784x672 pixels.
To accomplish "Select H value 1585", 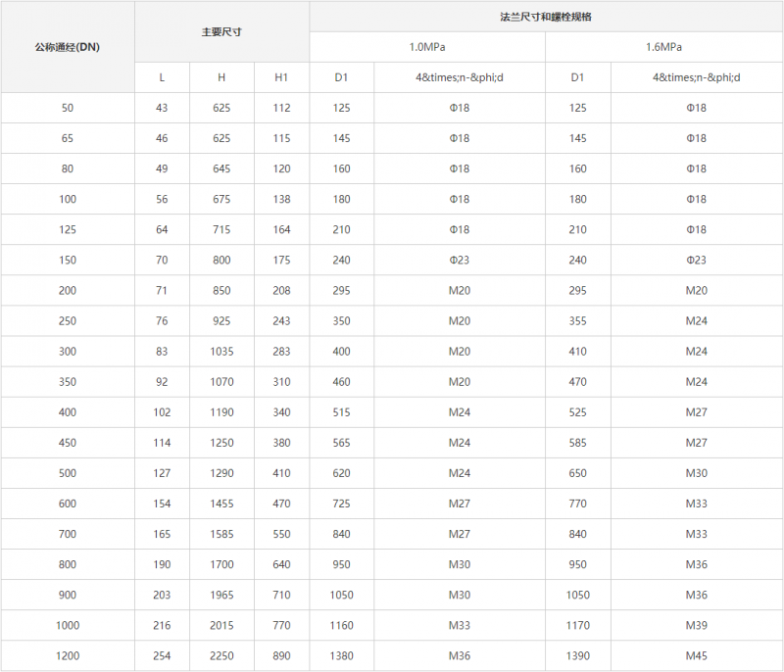I will (x=221, y=535).
